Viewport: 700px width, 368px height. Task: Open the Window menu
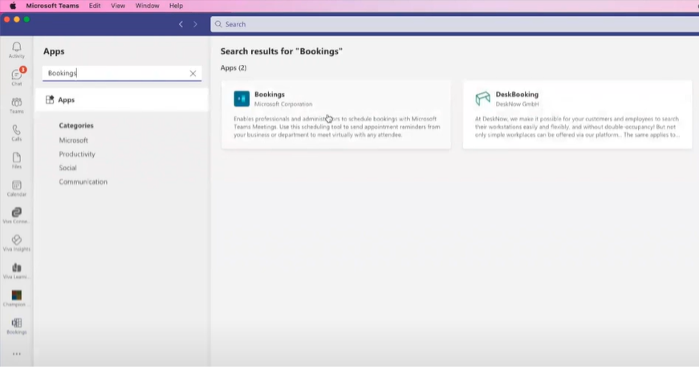pos(147,6)
